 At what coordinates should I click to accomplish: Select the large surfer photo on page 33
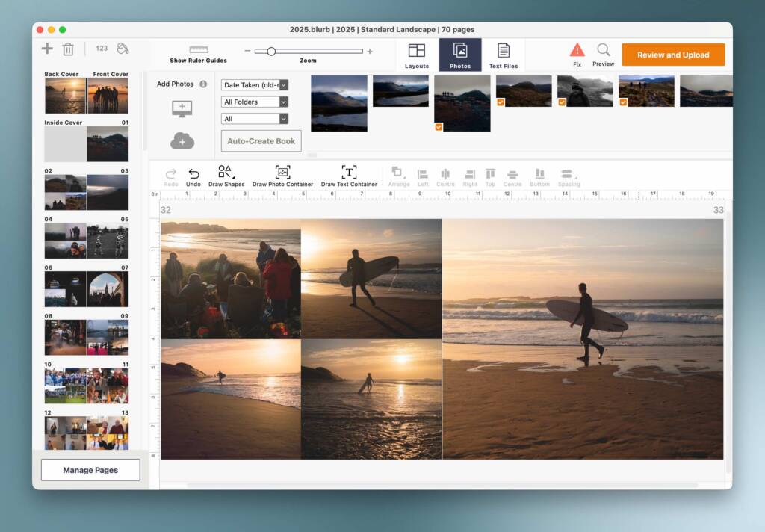pyautogui.click(x=583, y=338)
